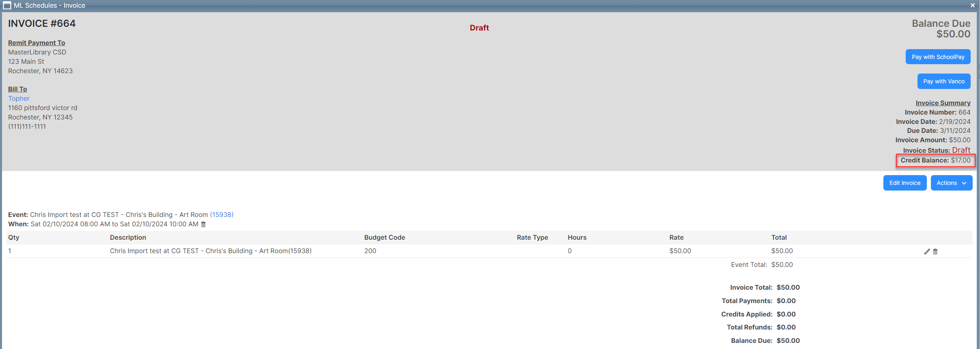
Task: Click the $50.00 Rate cell
Action: coord(680,251)
